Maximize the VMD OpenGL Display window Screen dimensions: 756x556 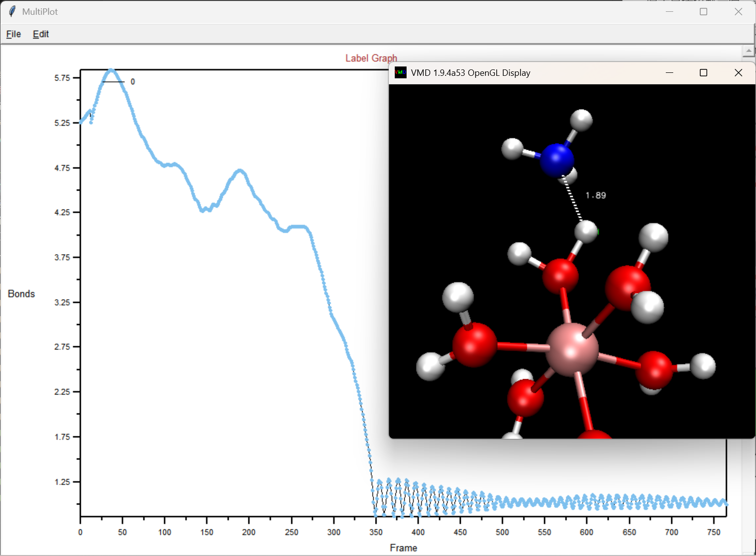703,73
